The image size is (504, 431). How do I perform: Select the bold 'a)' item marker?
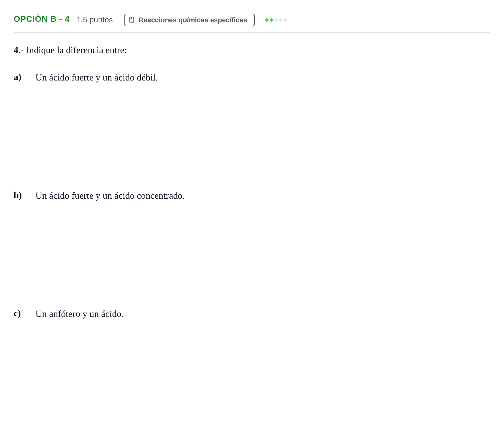click(x=17, y=77)
